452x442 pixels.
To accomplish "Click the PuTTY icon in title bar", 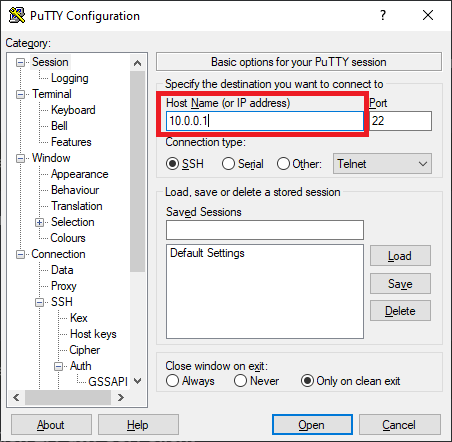I will point(17,15).
